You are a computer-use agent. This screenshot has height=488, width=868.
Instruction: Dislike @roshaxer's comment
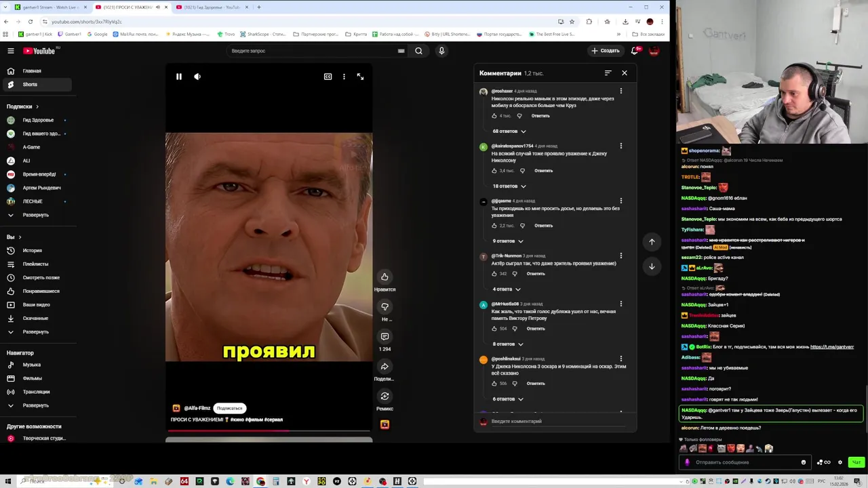click(x=519, y=116)
